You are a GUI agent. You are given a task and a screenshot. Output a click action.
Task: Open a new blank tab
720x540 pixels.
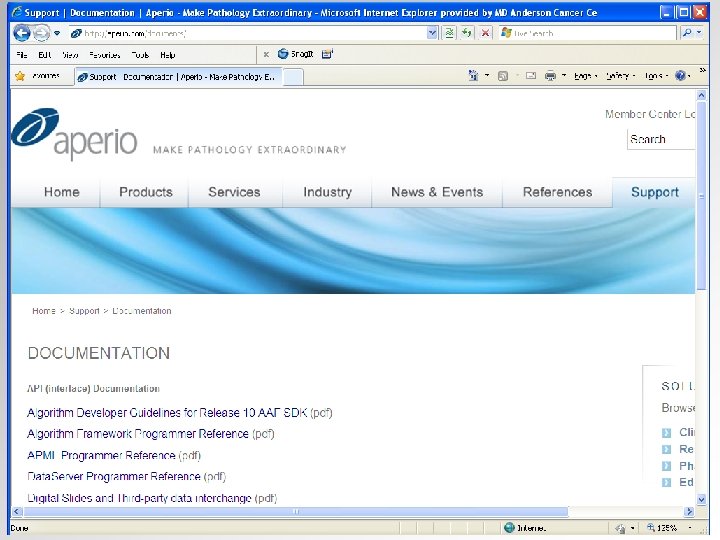293,77
